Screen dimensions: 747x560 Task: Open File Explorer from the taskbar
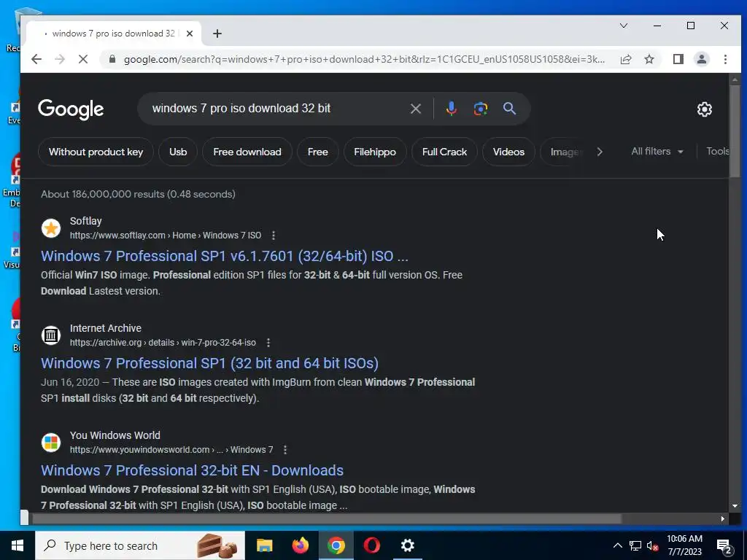(264, 545)
